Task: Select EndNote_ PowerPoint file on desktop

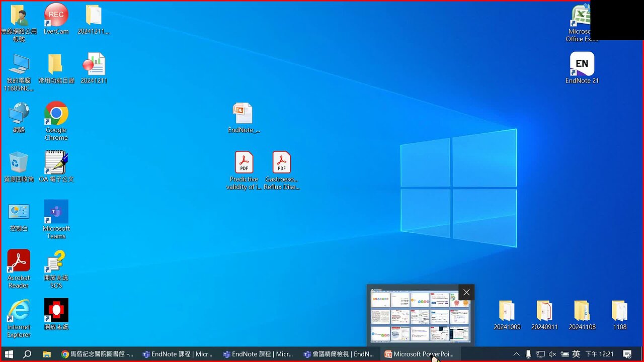Action: pyautogui.click(x=244, y=118)
